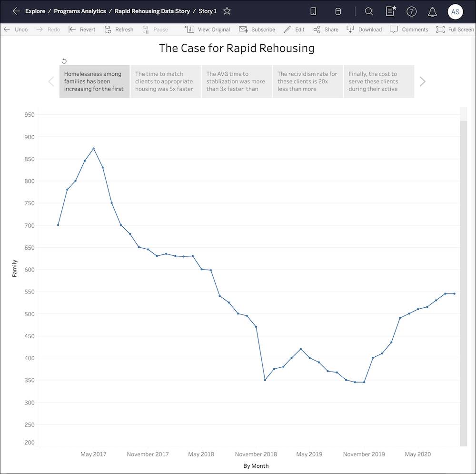Click Subscribe in the toolbar

(x=257, y=30)
